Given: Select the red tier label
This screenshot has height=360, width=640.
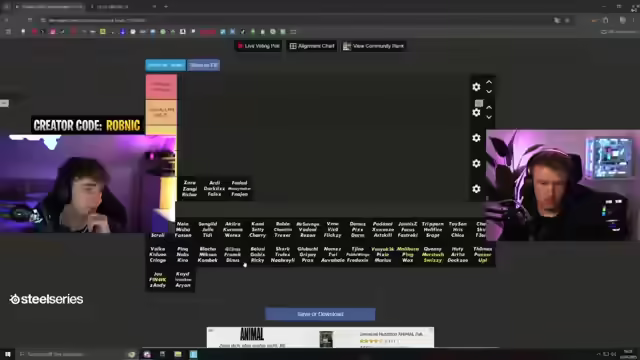Looking at the screenshot, I should click(x=161, y=87).
